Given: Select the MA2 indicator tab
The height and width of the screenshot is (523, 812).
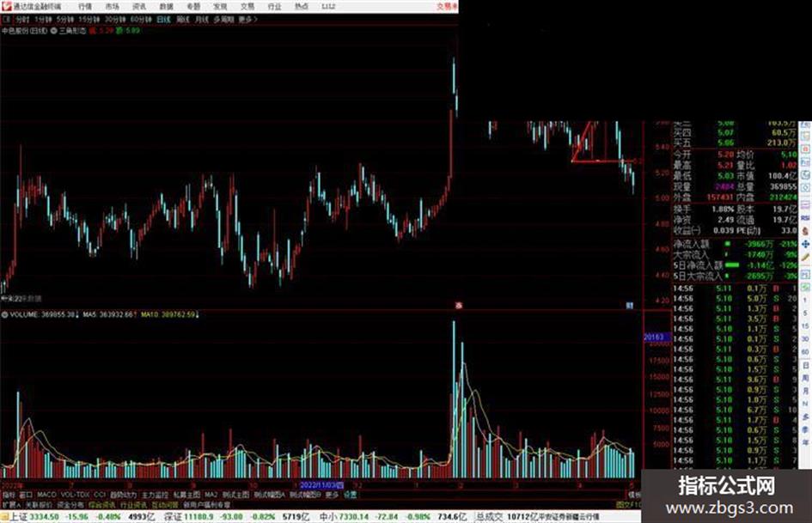Looking at the screenshot, I should coord(211,495).
